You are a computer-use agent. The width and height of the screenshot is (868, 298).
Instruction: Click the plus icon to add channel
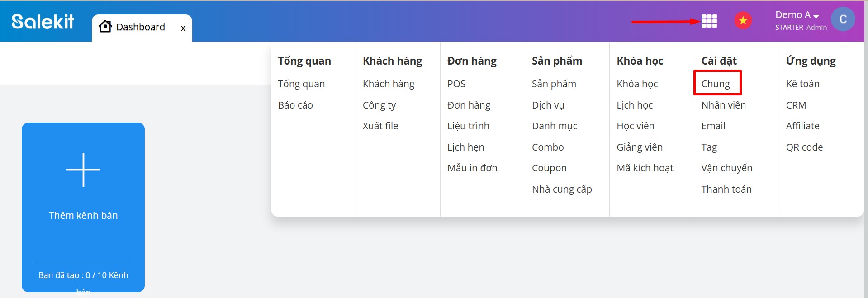coord(83,170)
